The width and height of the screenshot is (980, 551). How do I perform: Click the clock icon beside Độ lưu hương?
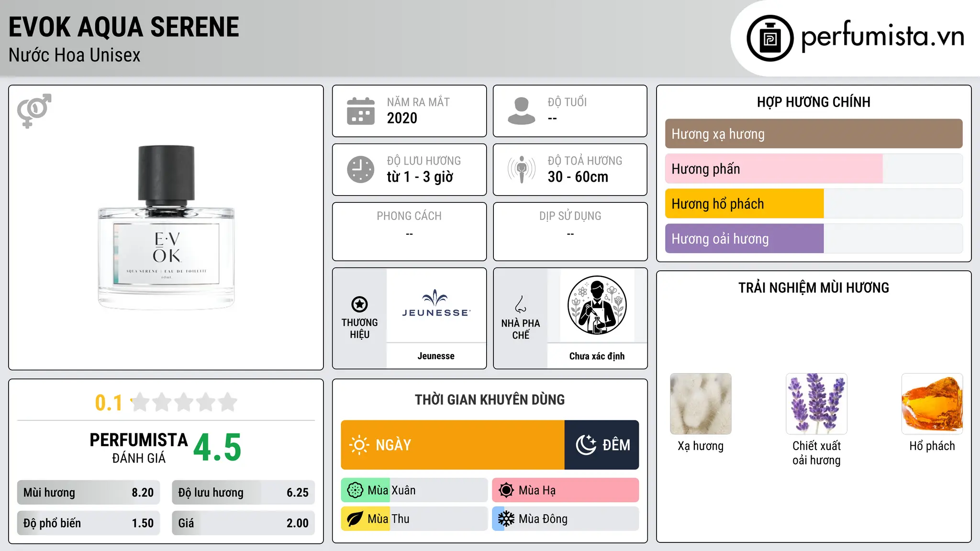(361, 169)
